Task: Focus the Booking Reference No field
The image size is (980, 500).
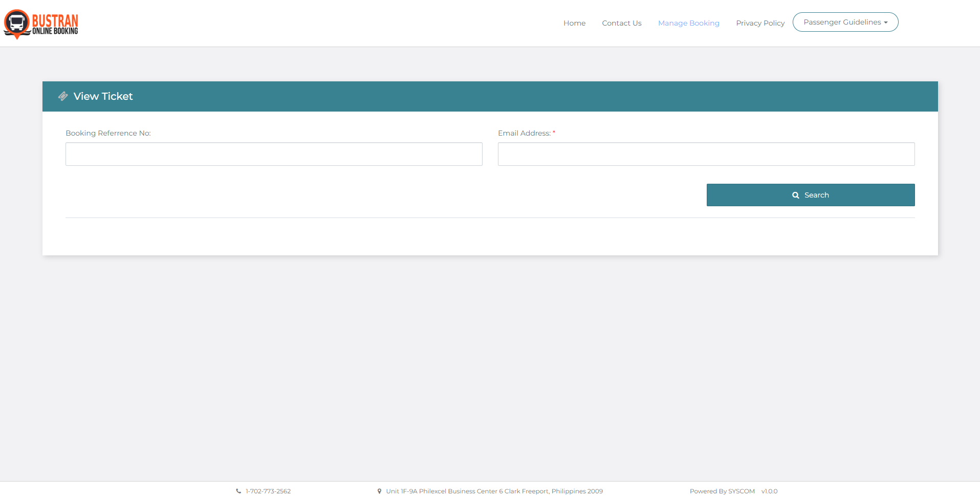Action: 274,154
